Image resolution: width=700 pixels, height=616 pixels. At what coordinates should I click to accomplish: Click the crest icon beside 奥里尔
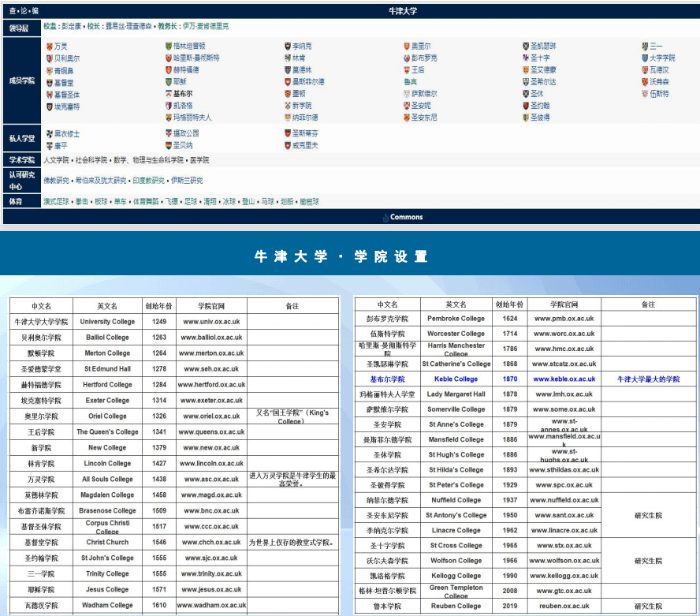(407, 47)
